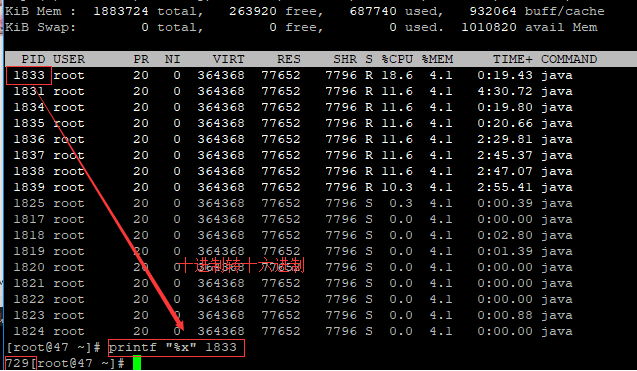Click the 1883724 total memory value
Viewport: 637px width, 371px height.
pos(121,11)
